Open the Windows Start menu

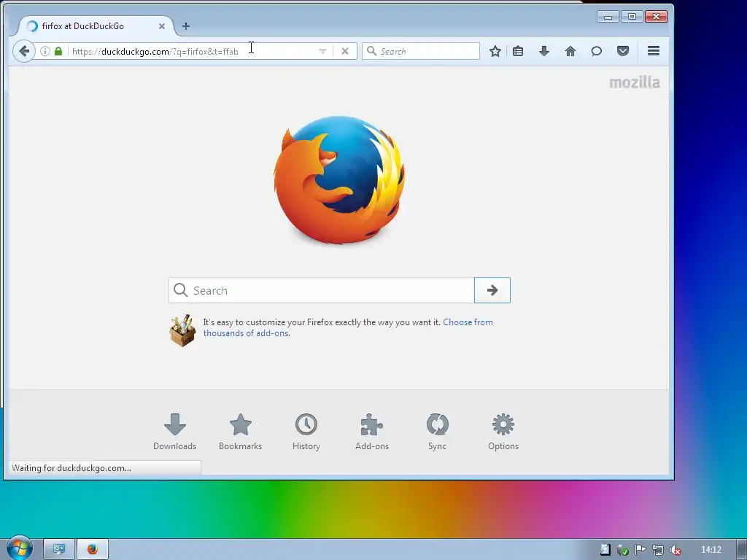(19, 548)
